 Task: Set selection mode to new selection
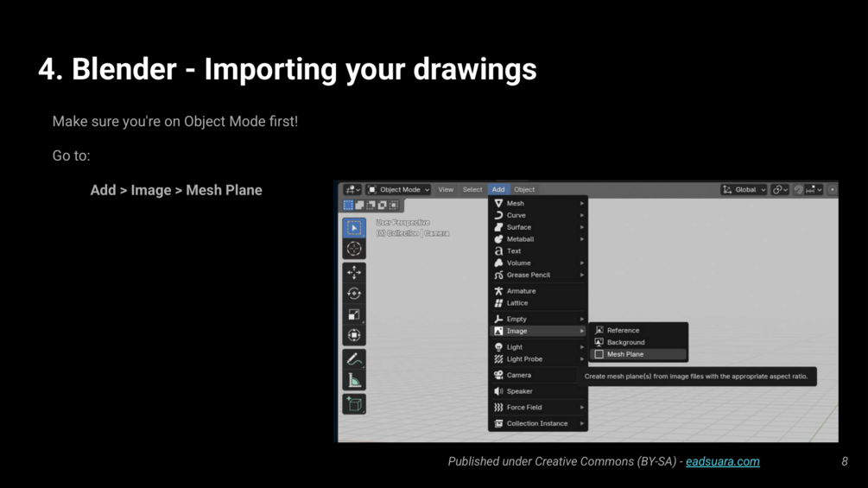click(x=348, y=206)
